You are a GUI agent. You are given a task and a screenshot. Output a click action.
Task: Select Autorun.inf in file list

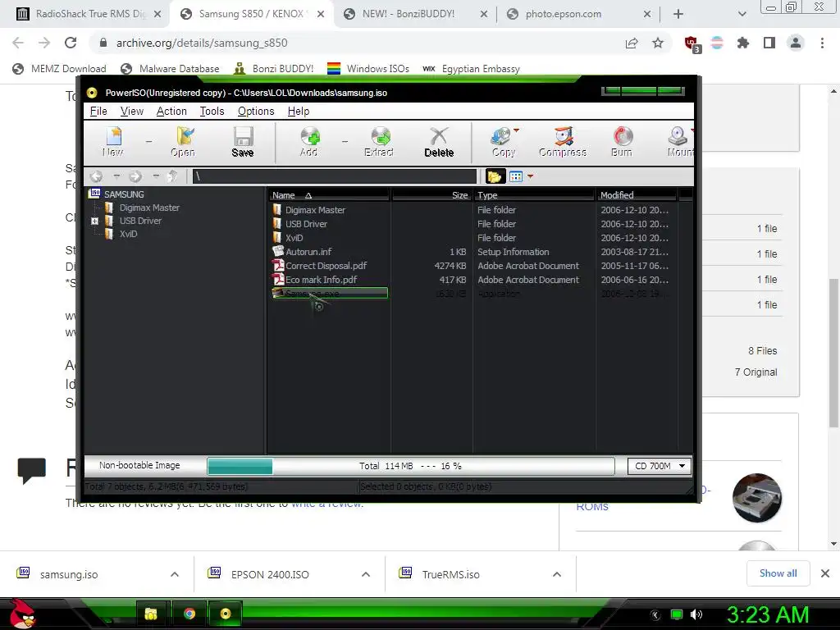pyautogui.click(x=308, y=252)
